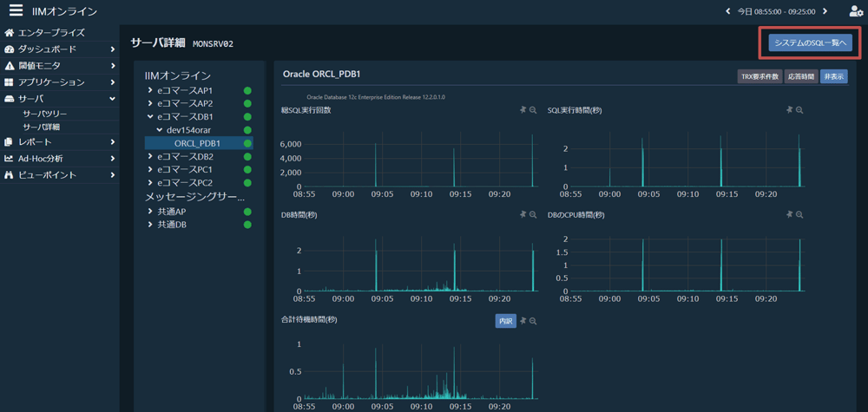Click green status dot for eコマースAP1
Viewport: 868px width, 412px height.
point(247,90)
